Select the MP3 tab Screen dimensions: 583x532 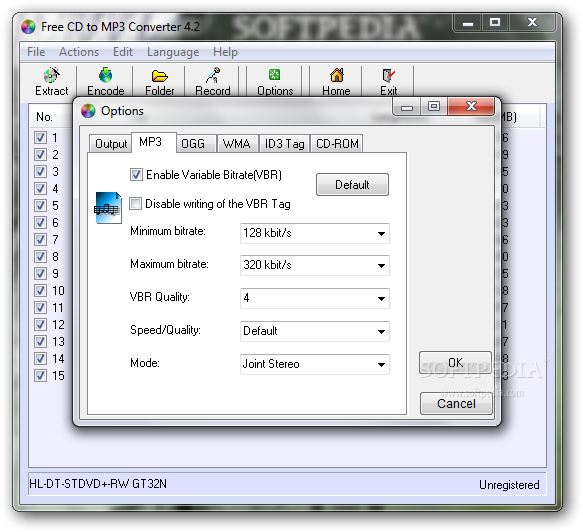coord(153,142)
